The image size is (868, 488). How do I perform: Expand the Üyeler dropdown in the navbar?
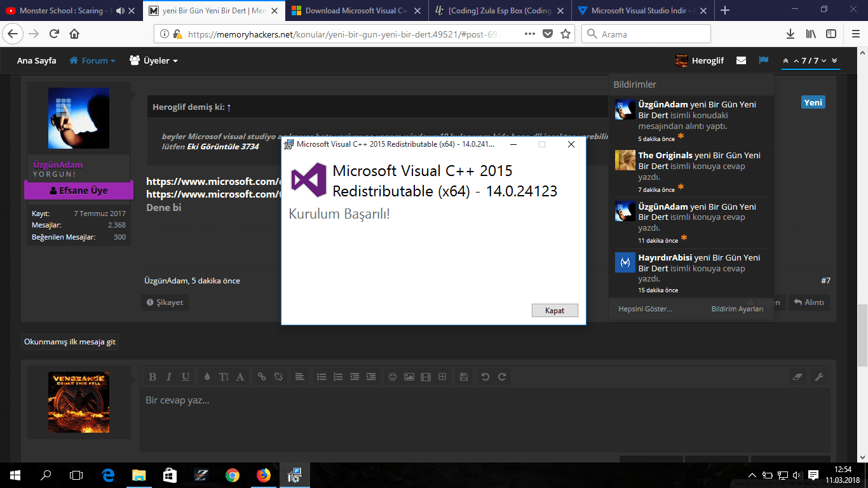153,60
